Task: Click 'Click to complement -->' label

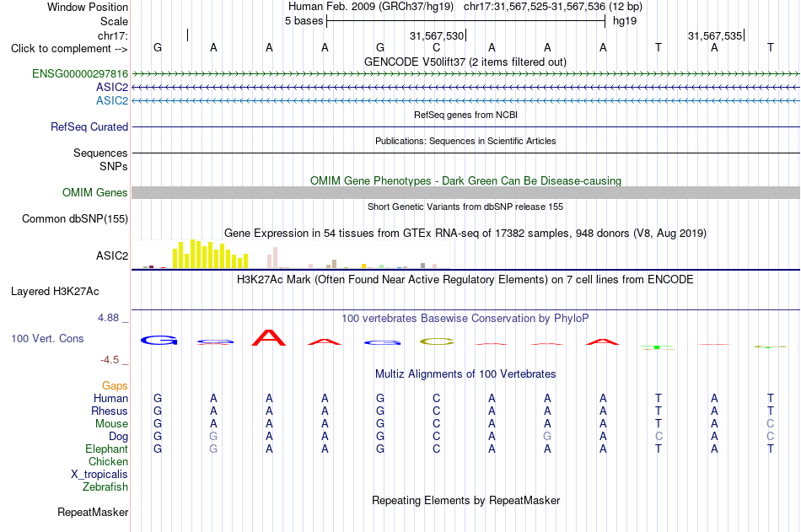Action: (69, 49)
